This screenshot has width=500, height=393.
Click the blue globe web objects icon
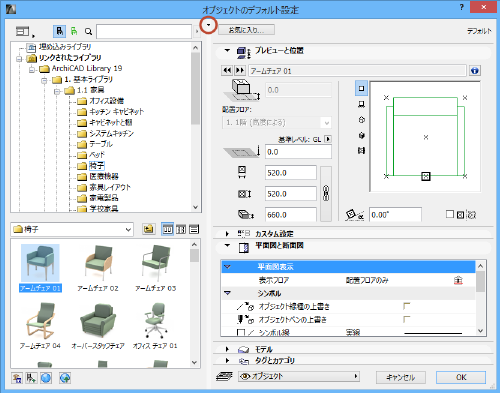pos(46,378)
